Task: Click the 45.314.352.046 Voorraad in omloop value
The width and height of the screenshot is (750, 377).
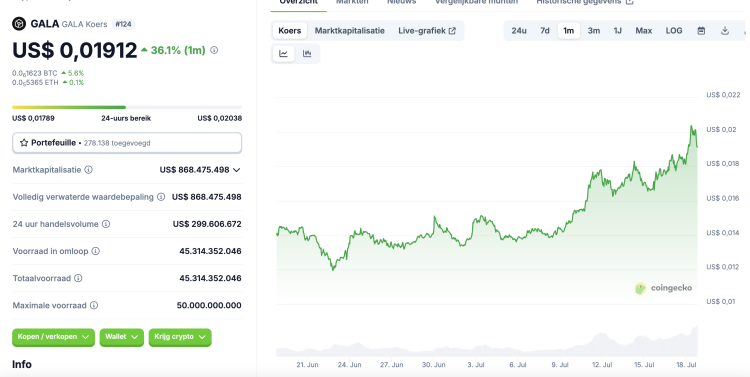Action: [x=210, y=251]
